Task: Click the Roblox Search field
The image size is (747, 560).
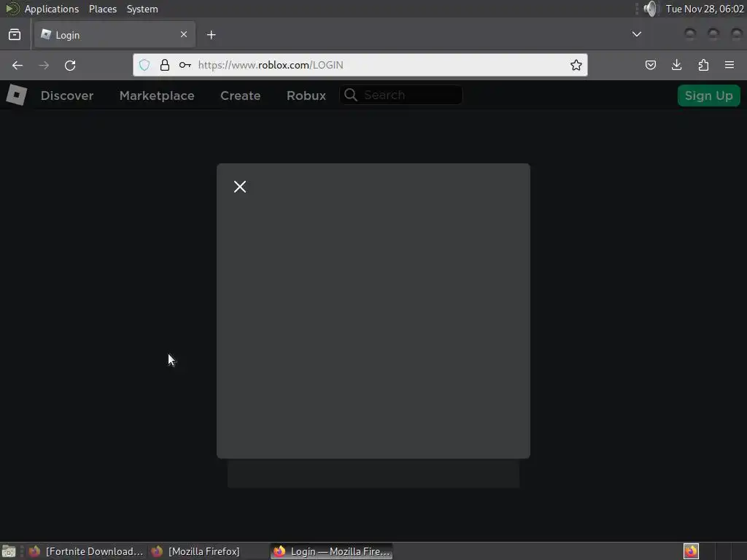Action: pos(401,95)
